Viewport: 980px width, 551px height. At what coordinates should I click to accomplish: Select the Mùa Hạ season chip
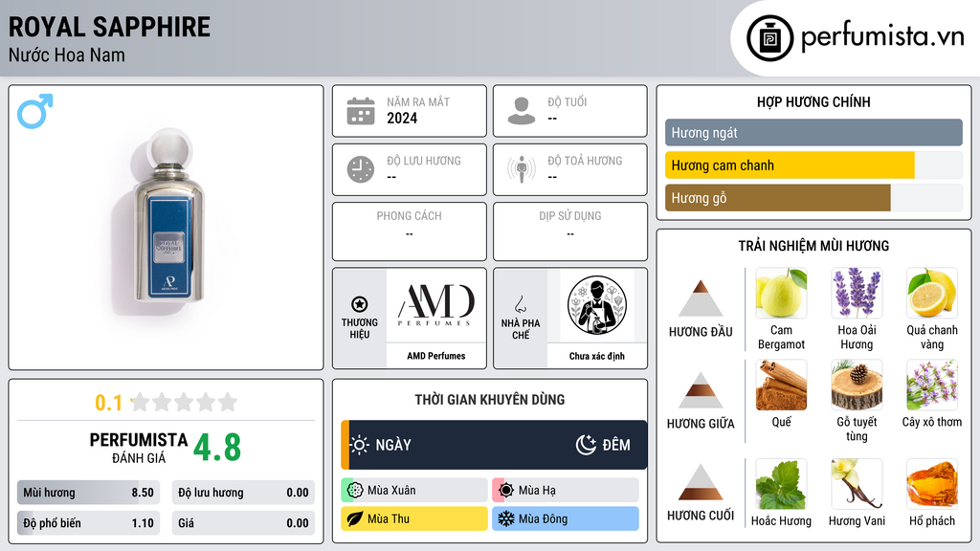tap(566, 491)
